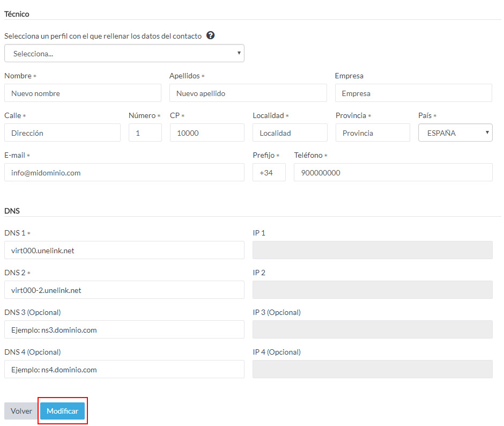Select the Localidad input box
Image resolution: width=504 pixels, height=426 pixels.
pos(290,133)
